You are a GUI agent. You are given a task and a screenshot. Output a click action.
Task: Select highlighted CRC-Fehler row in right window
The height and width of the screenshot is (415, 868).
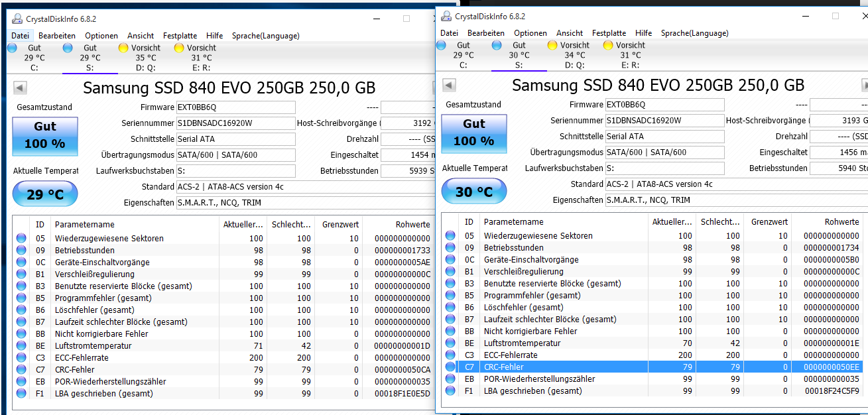(653, 367)
